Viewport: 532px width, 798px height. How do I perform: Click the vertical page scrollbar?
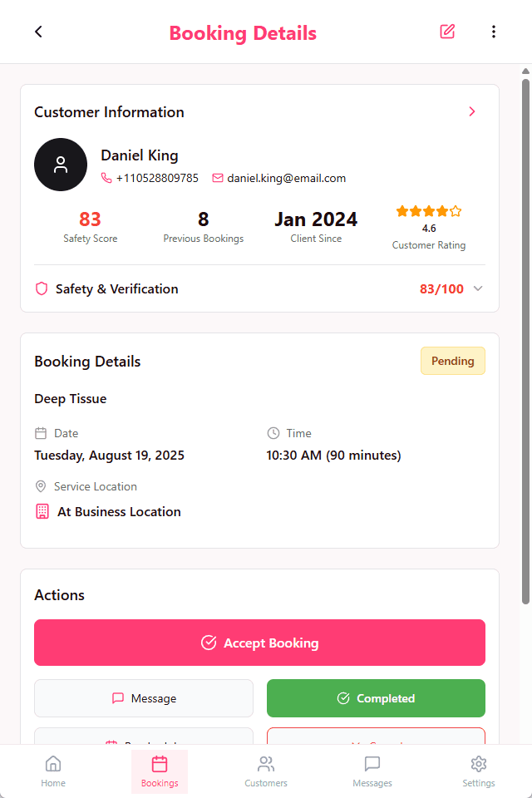pos(525,332)
